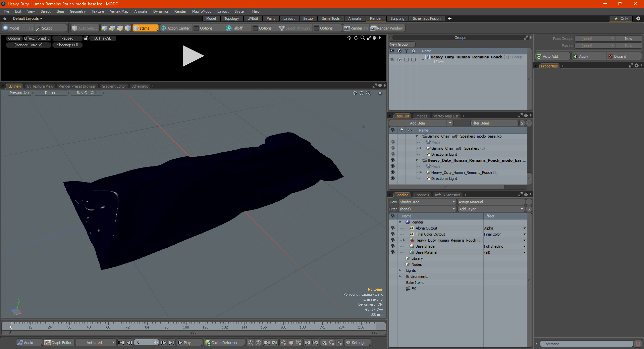Click zoom magnifier icon in 3D viewport
The image size is (644, 349).
(x=368, y=93)
